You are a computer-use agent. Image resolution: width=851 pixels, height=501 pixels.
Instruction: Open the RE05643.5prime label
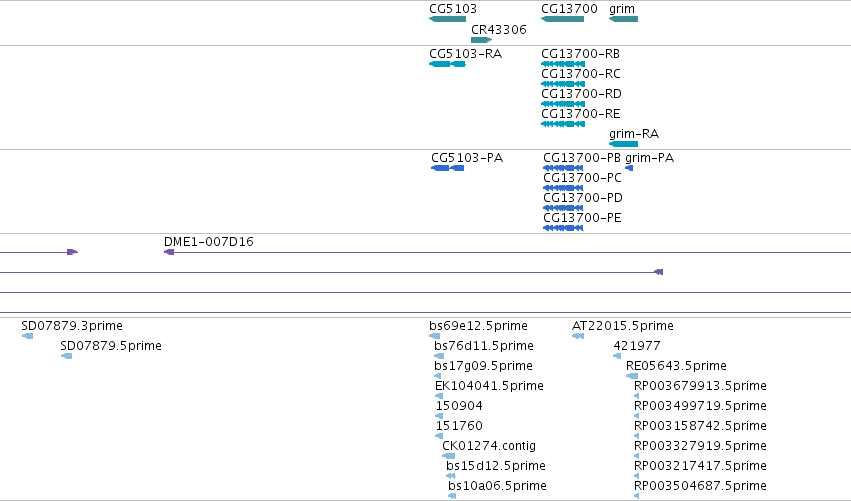tap(676, 366)
